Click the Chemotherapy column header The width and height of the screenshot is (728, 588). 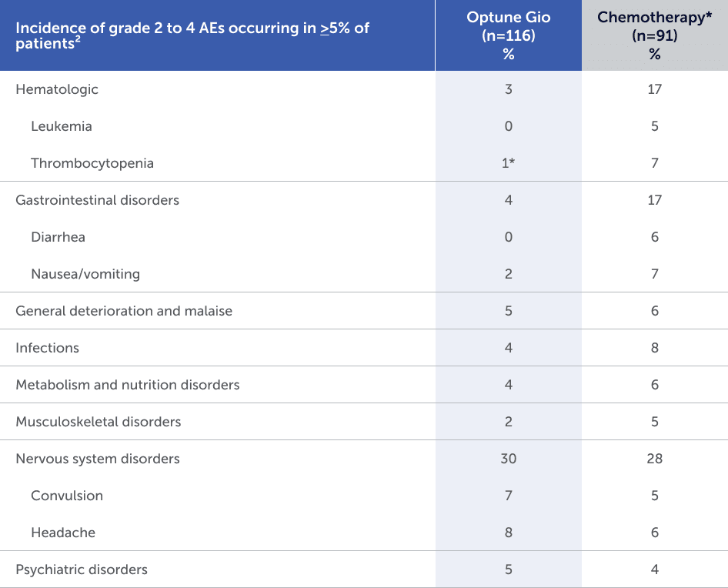click(x=654, y=35)
